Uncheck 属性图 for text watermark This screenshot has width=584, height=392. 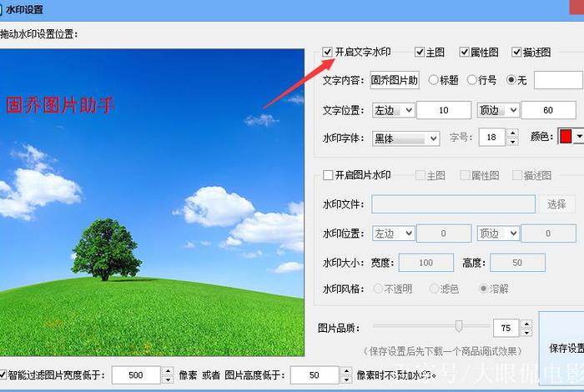[464, 52]
